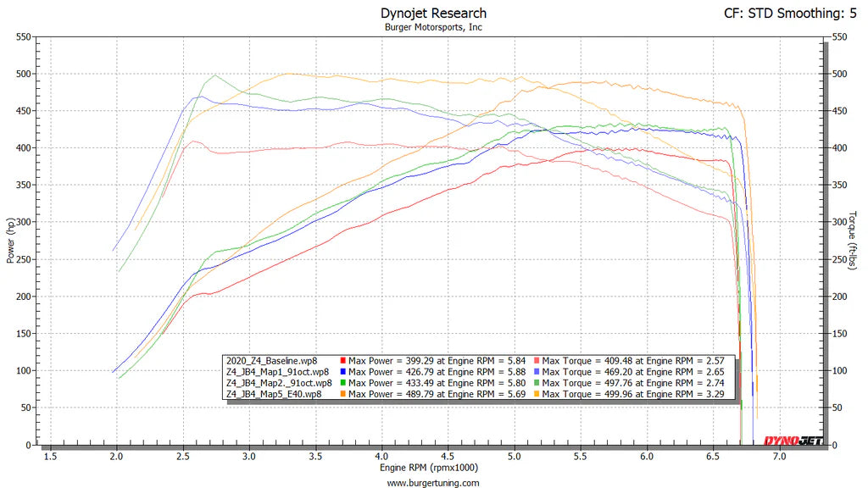The width and height of the screenshot is (868, 488).
Task: Click the Burger Motorsports, Inc subtitle
Action: click(433, 27)
